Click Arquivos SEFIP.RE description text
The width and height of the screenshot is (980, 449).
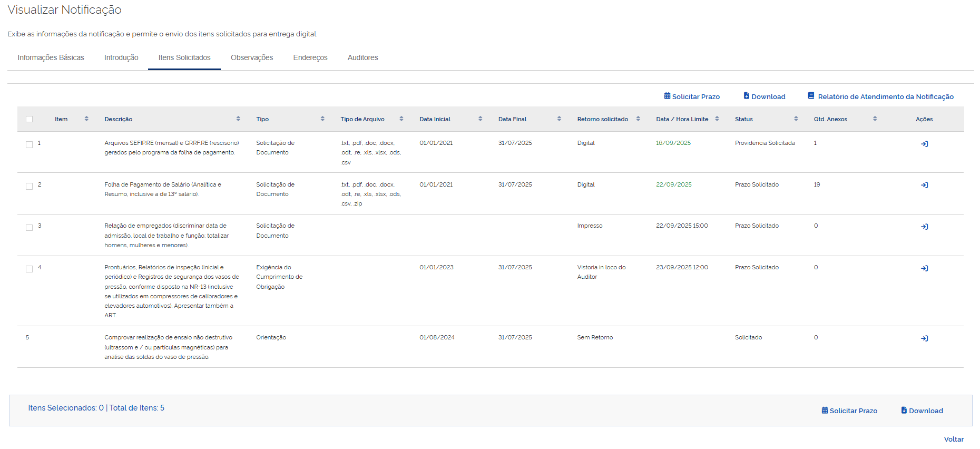click(x=172, y=148)
